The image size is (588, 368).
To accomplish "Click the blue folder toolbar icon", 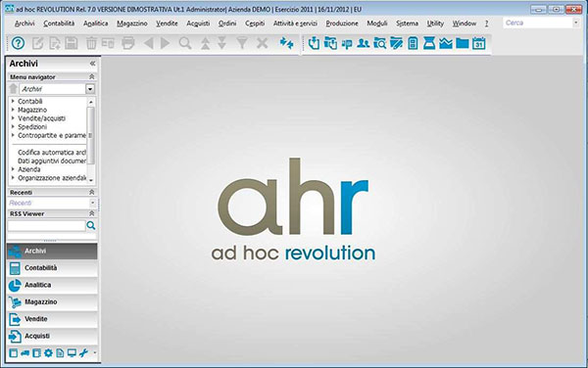I will tap(462, 43).
